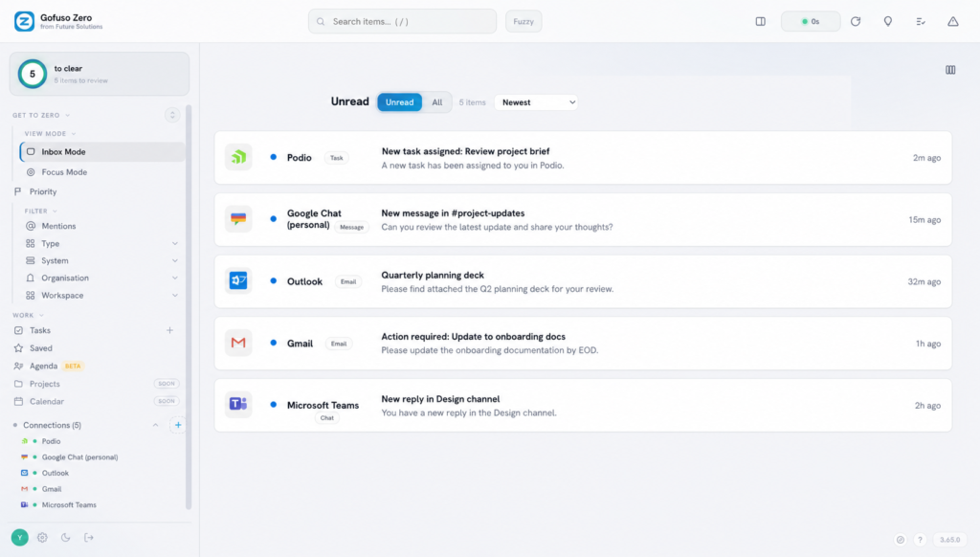Toggle the side panel layout icon
The height and width of the screenshot is (557, 980).
pyautogui.click(x=760, y=21)
